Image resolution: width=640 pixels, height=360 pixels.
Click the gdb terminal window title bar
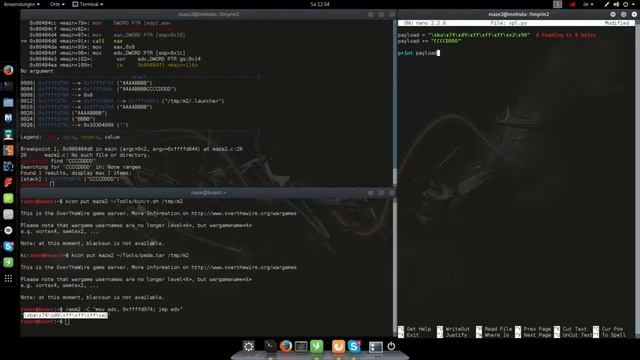tap(208, 14)
